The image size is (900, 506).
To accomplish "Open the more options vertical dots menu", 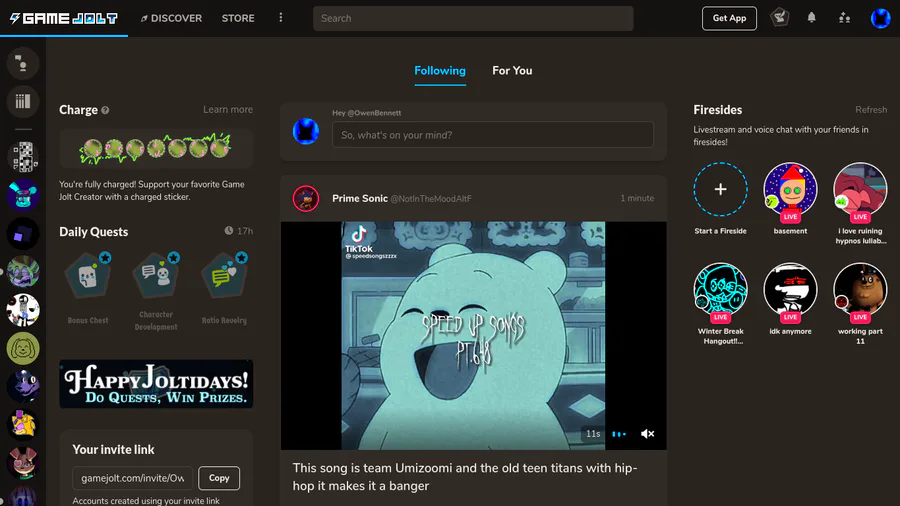I will (281, 18).
